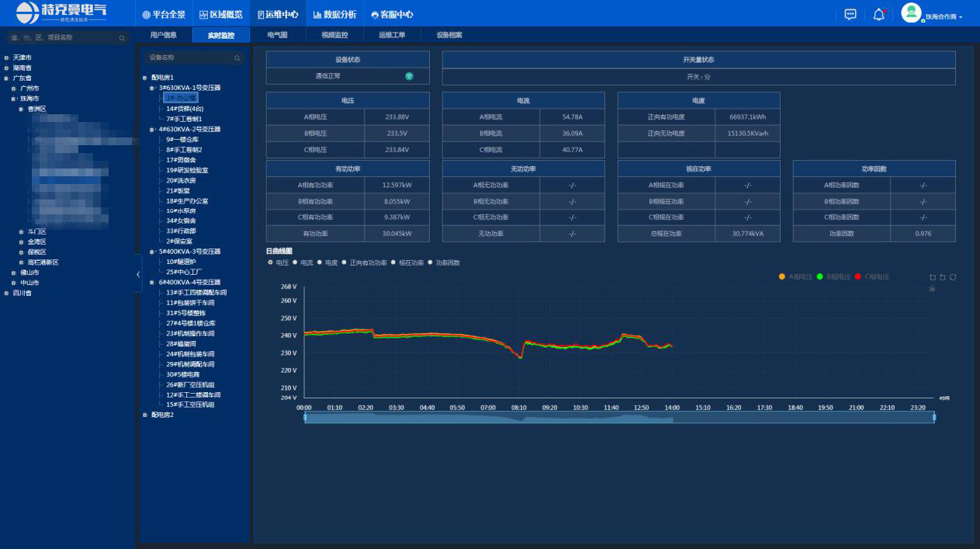Expand the 配电房2 tree node
The width and height of the screenshot is (980, 549).
point(144,415)
